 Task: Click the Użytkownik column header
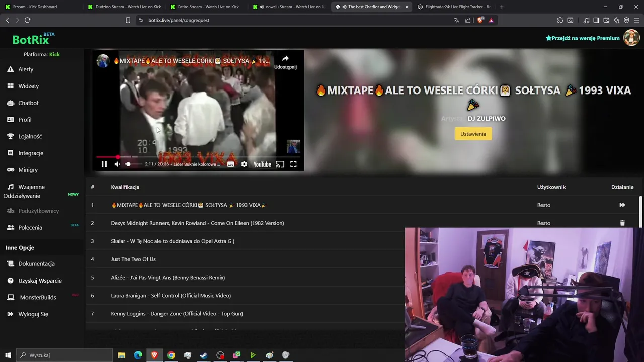[551, 187]
